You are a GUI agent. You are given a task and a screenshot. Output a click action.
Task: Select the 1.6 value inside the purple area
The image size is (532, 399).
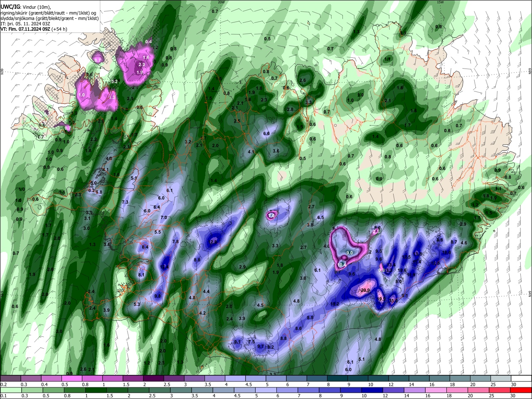tap(146, 58)
